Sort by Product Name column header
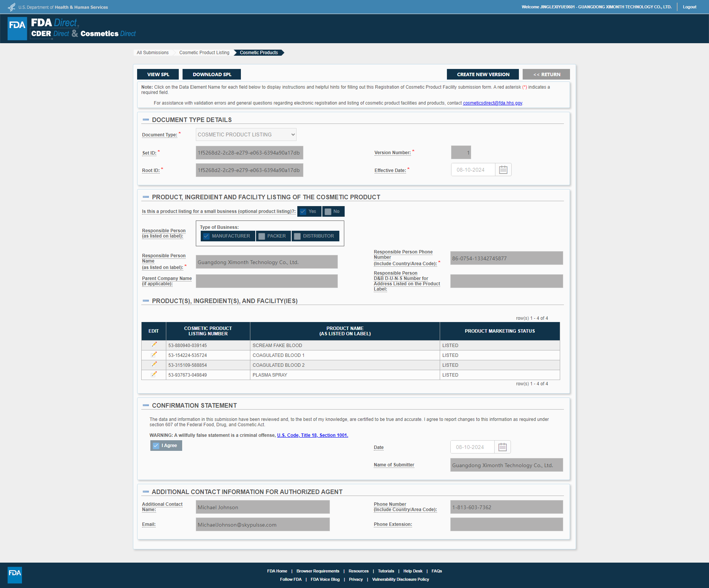 tap(345, 331)
